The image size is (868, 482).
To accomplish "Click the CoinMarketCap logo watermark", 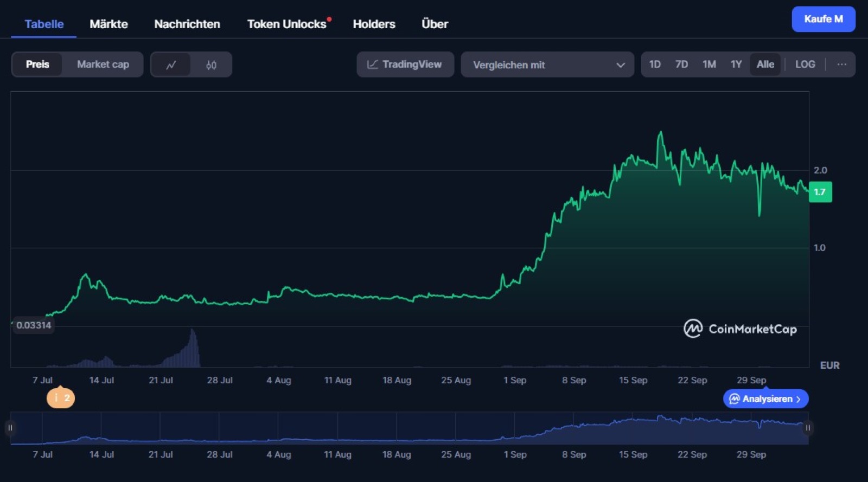I will [x=740, y=329].
